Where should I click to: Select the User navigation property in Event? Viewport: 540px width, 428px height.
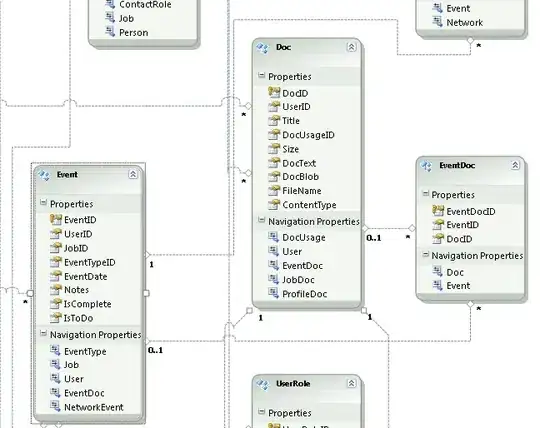tap(74, 379)
